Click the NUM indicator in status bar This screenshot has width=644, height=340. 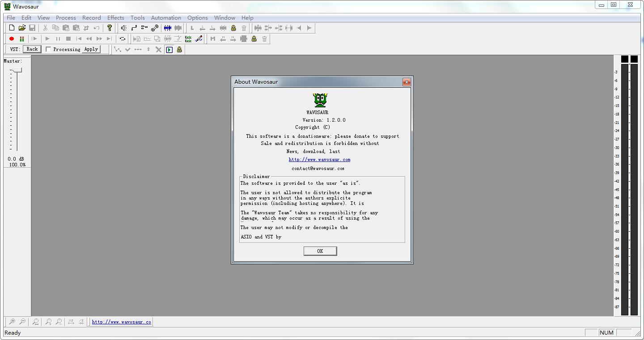click(x=606, y=332)
